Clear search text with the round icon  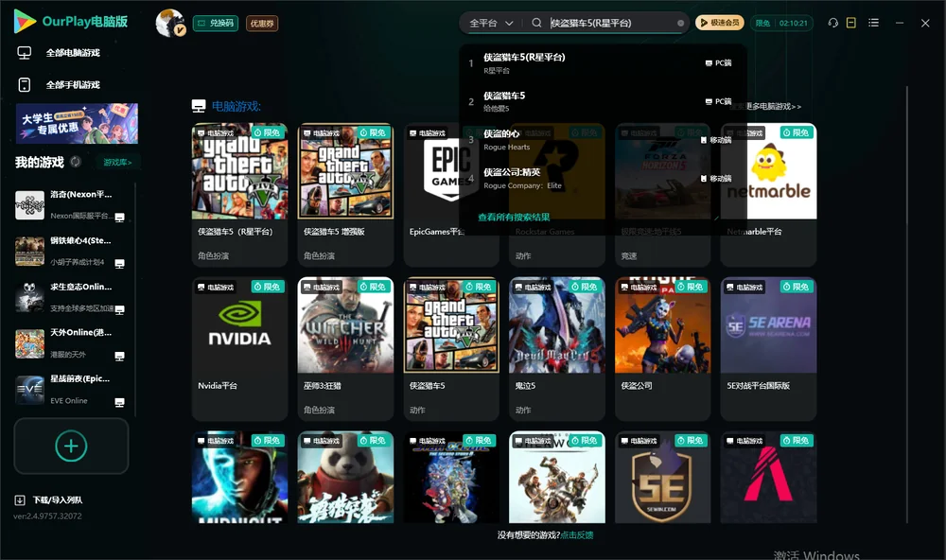tap(680, 23)
